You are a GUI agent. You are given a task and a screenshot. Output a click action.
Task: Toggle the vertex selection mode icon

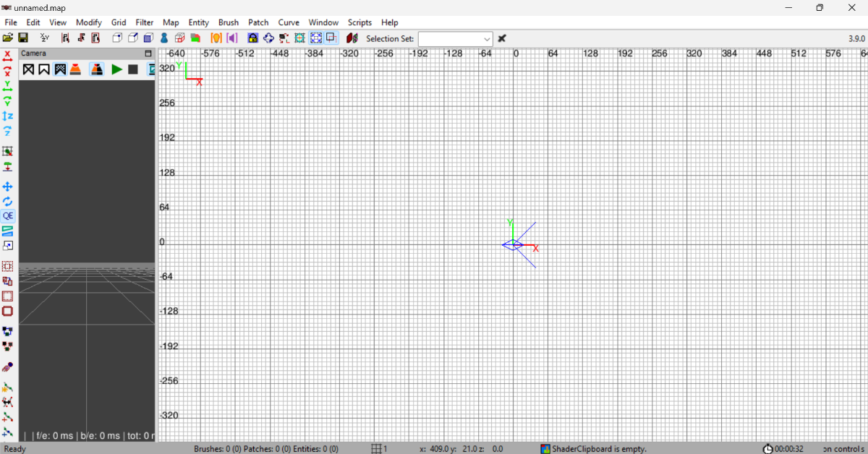click(117, 38)
